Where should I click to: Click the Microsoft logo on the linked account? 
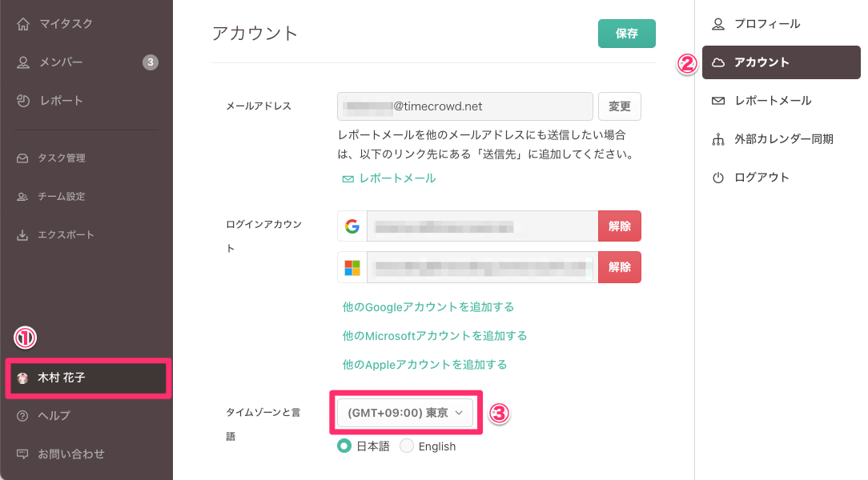point(353,266)
